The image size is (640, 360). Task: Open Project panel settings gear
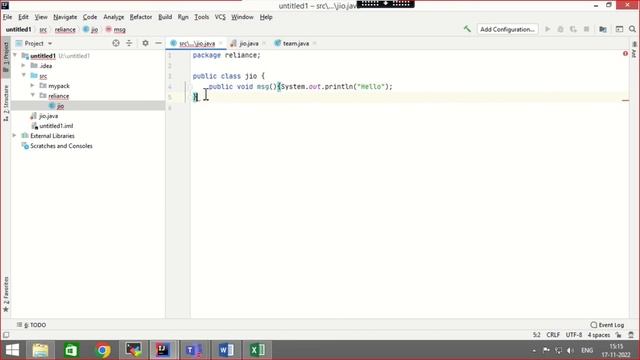(145, 43)
